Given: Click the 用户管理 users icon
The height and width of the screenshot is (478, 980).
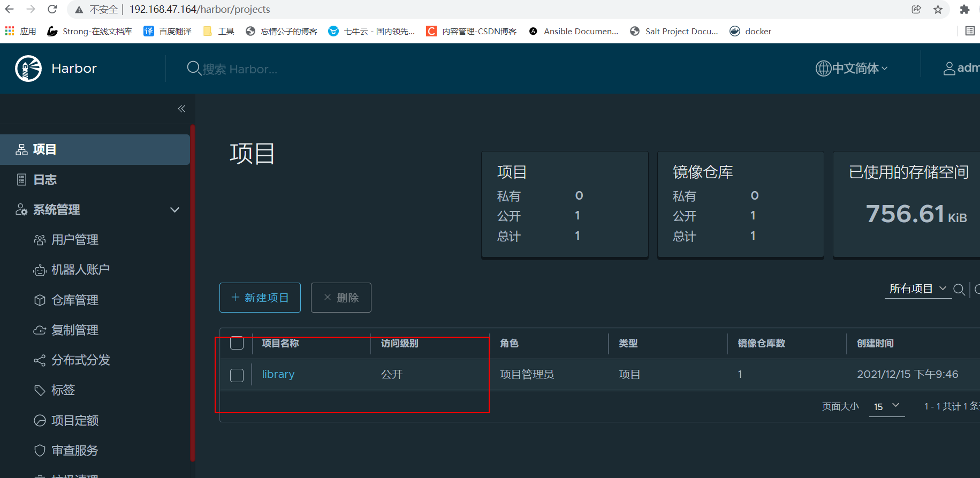Looking at the screenshot, I should click(40, 240).
